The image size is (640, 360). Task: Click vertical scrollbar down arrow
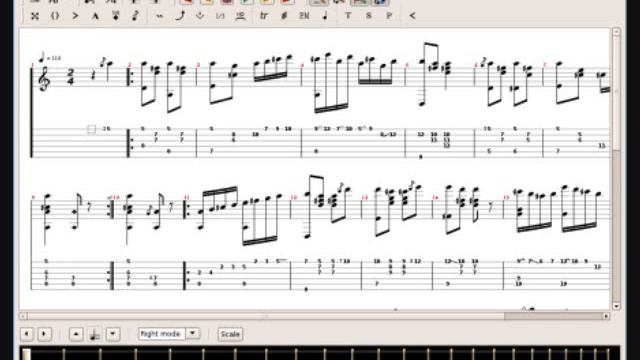[616, 306]
